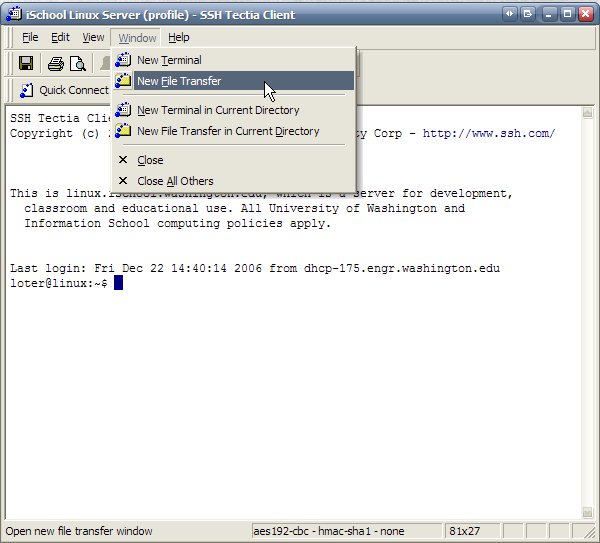
Task: Select Close All Others menu entry
Action: click(233, 181)
